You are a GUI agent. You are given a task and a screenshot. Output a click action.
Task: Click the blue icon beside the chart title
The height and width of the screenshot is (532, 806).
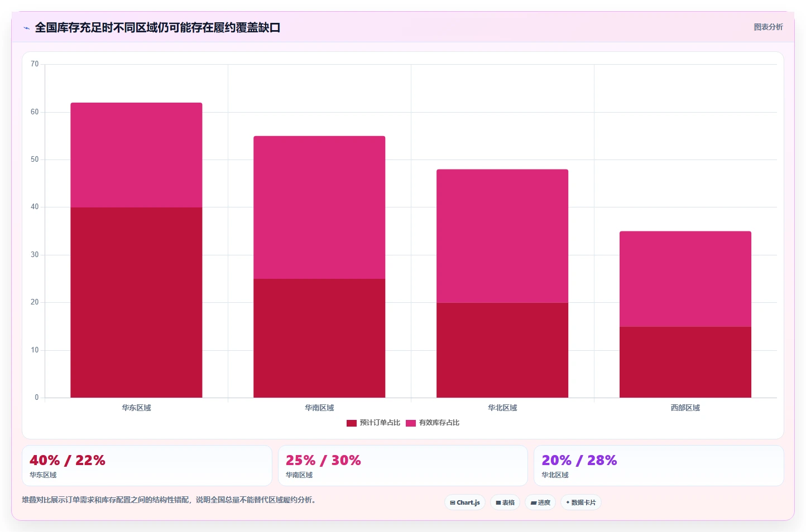26,28
